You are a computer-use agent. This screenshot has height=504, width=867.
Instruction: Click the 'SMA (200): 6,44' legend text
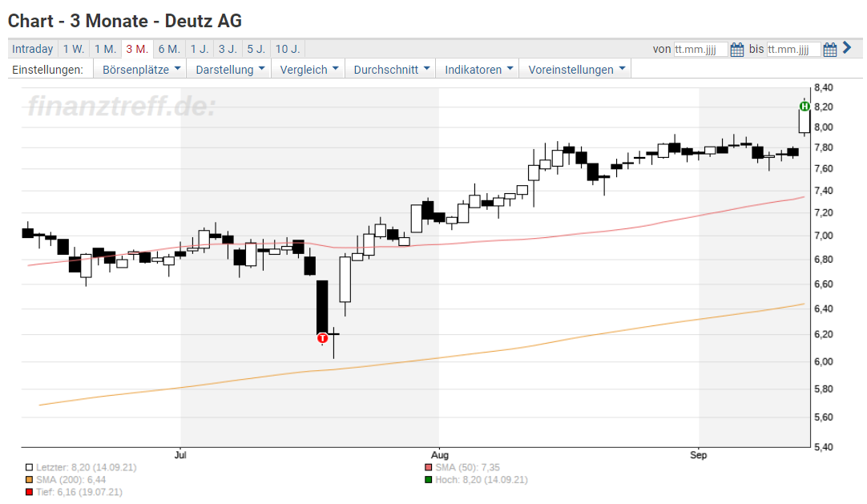click(x=71, y=480)
